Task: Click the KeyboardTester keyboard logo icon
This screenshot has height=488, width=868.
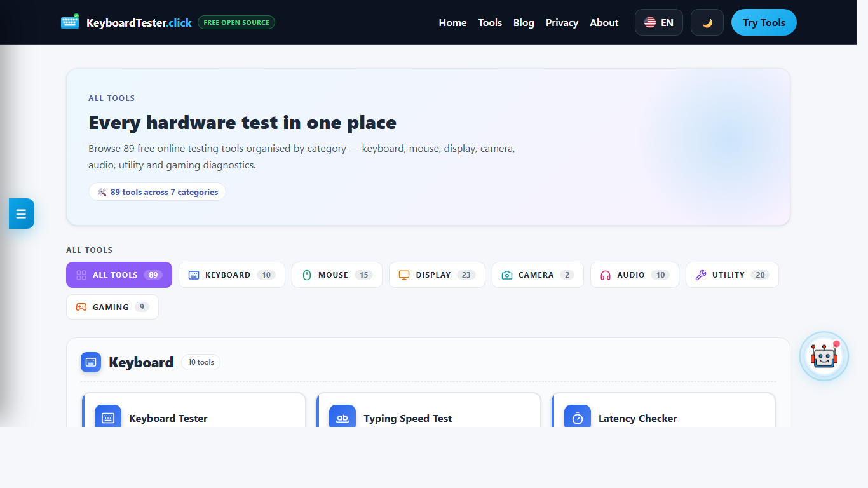Action: coord(70,22)
